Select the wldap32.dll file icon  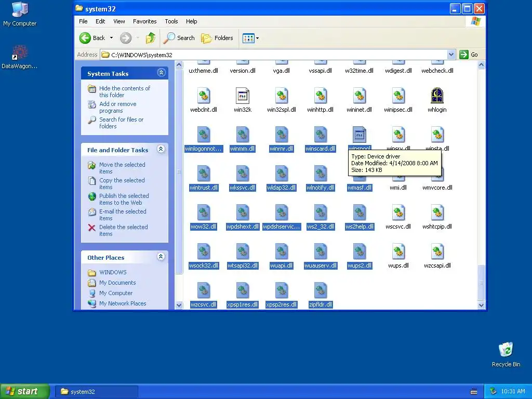(282, 174)
